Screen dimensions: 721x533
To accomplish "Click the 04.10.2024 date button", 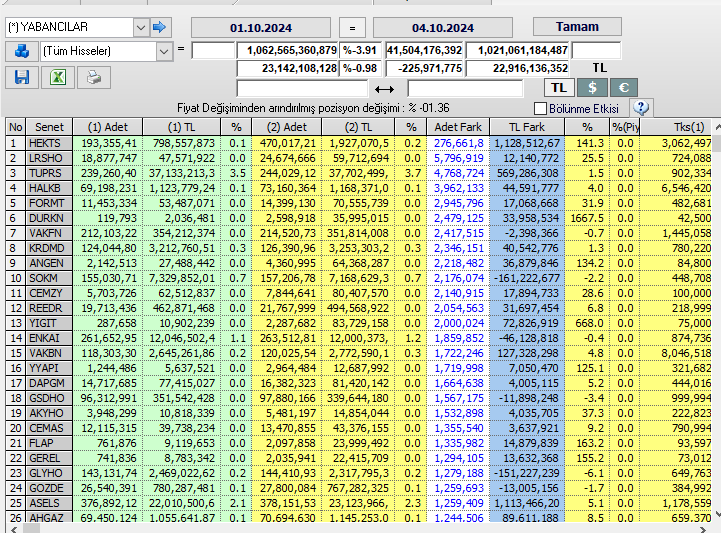I will point(443,28).
